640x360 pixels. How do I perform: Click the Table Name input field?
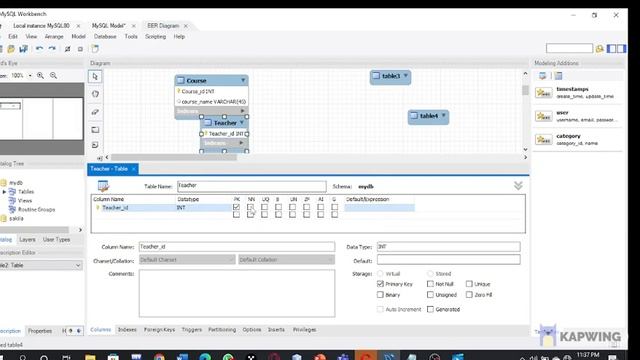pos(251,186)
